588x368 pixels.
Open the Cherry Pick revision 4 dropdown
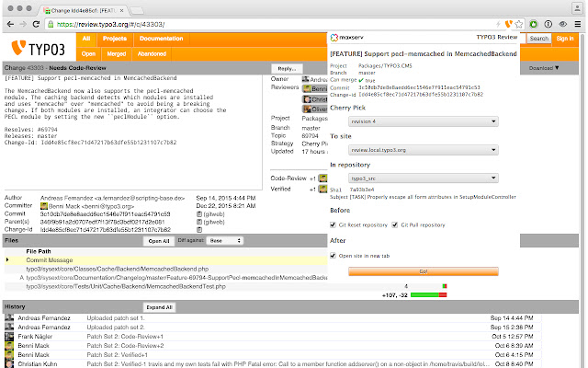[423, 121]
